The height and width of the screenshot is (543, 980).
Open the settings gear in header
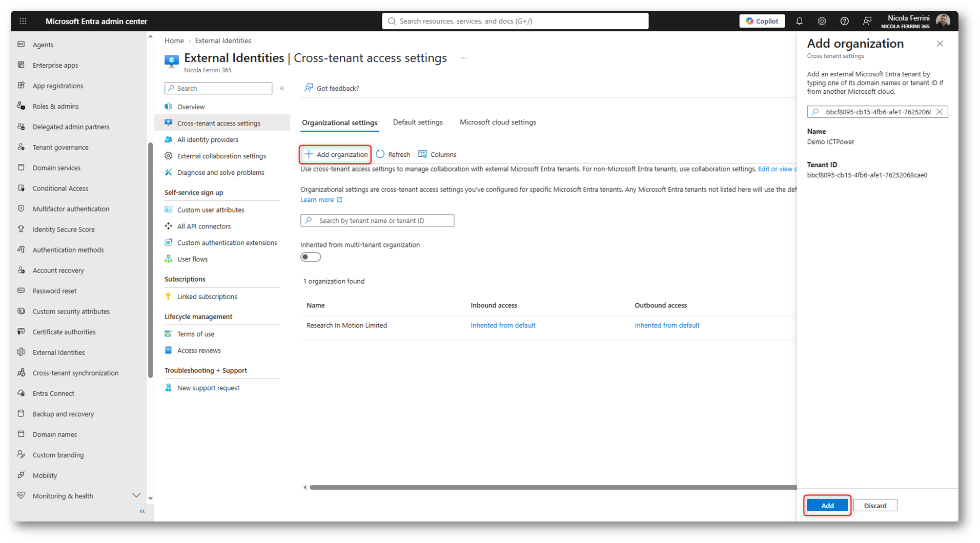(x=822, y=21)
